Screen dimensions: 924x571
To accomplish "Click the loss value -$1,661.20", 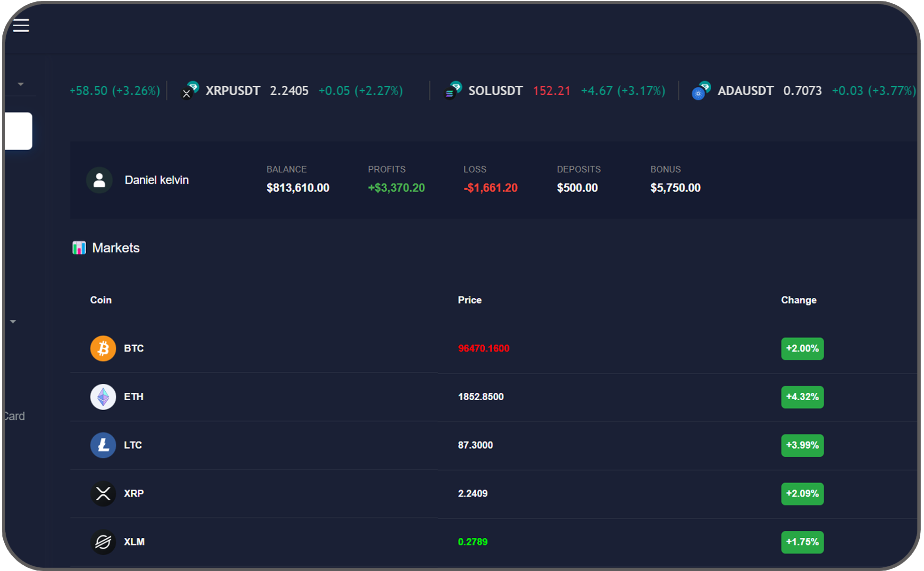I will [x=490, y=188].
